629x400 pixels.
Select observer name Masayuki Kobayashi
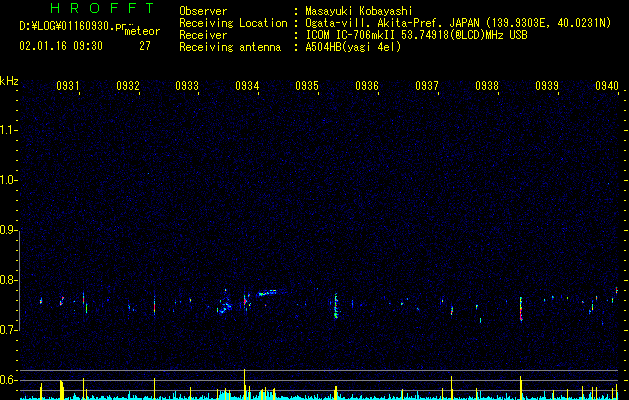tap(359, 11)
